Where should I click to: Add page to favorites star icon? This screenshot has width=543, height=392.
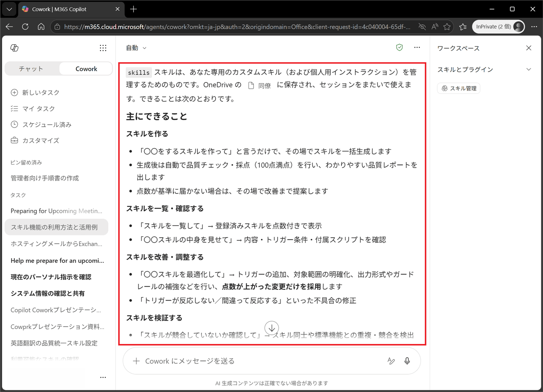[x=447, y=27]
